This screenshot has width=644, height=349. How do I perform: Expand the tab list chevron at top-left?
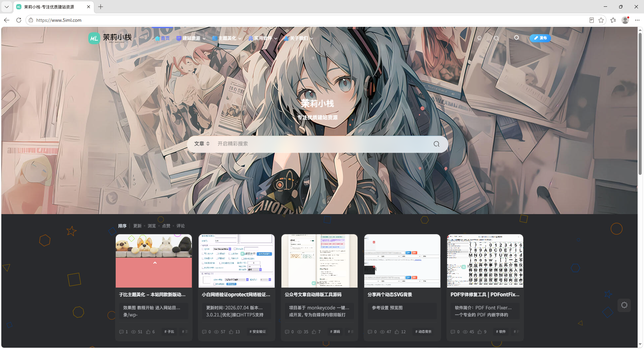7,7
